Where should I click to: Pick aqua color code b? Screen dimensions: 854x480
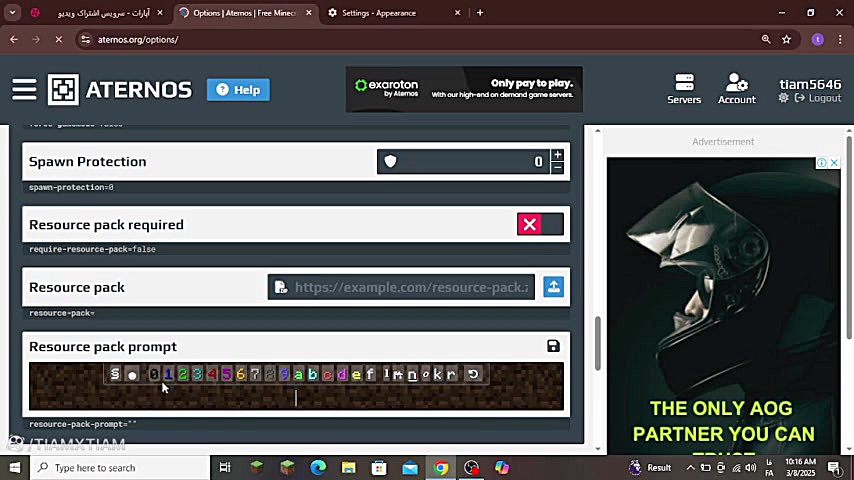tap(313, 374)
